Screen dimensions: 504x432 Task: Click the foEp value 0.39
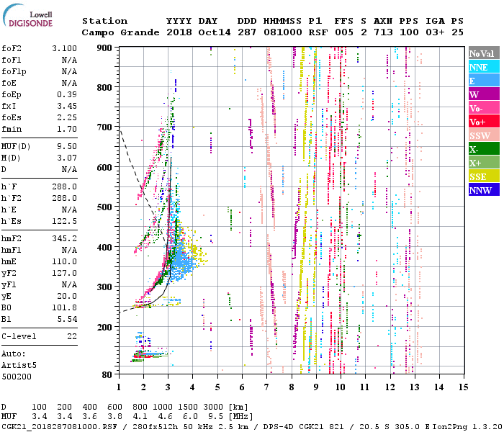67,94
